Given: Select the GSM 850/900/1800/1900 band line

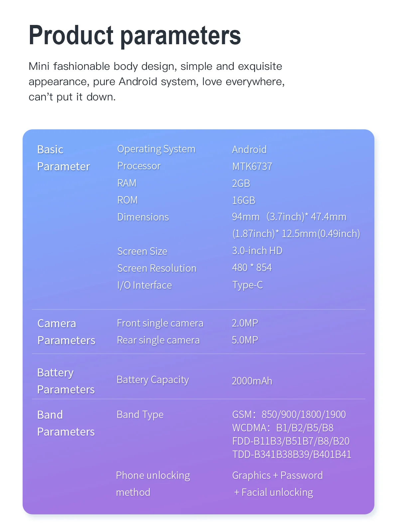Looking at the screenshot, I should 289,414.
